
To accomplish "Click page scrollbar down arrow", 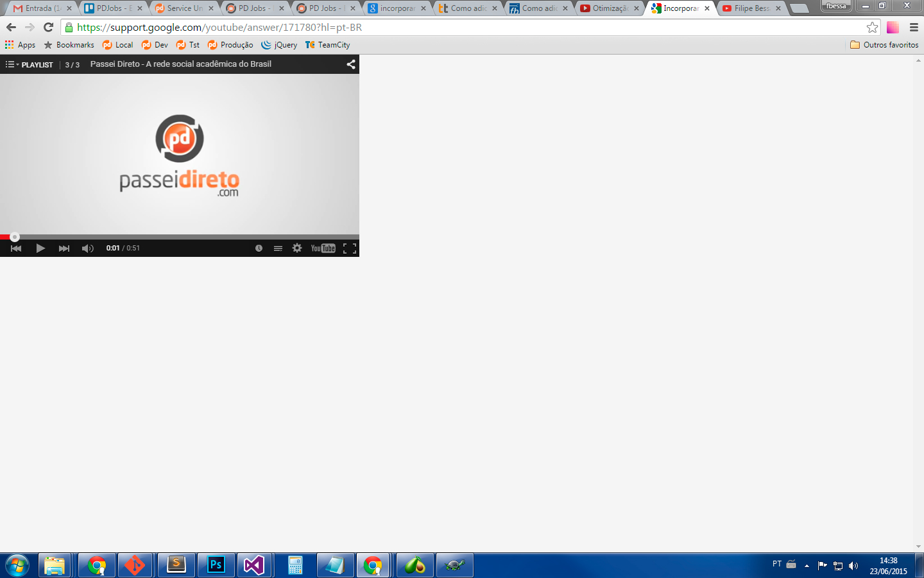I will click(x=918, y=547).
